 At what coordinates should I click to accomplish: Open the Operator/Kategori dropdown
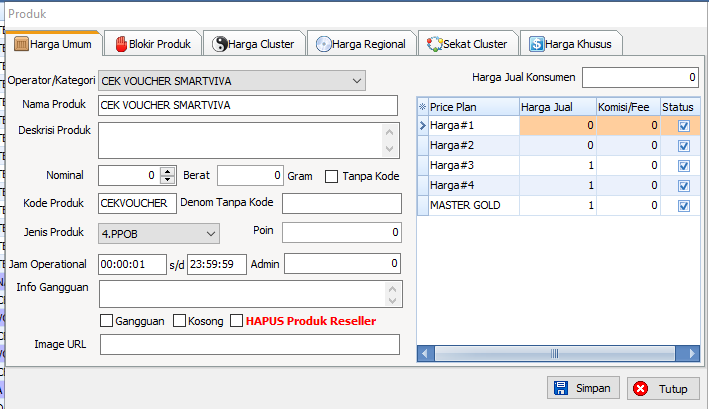point(357,81)
